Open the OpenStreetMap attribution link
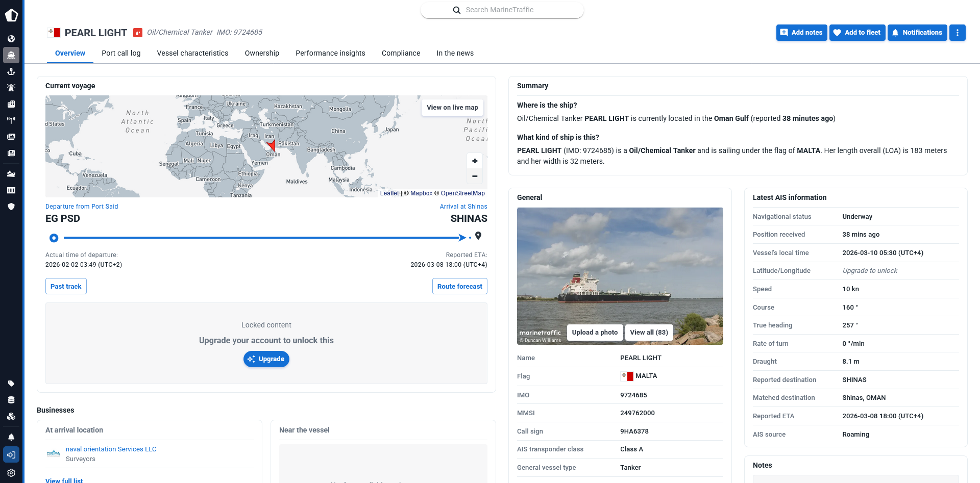 coord(462,193)
